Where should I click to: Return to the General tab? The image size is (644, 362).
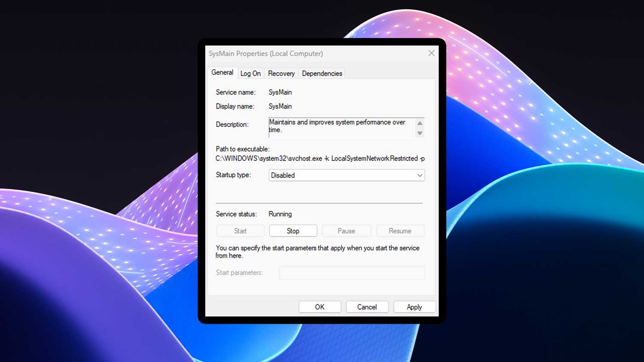point(222,72)
